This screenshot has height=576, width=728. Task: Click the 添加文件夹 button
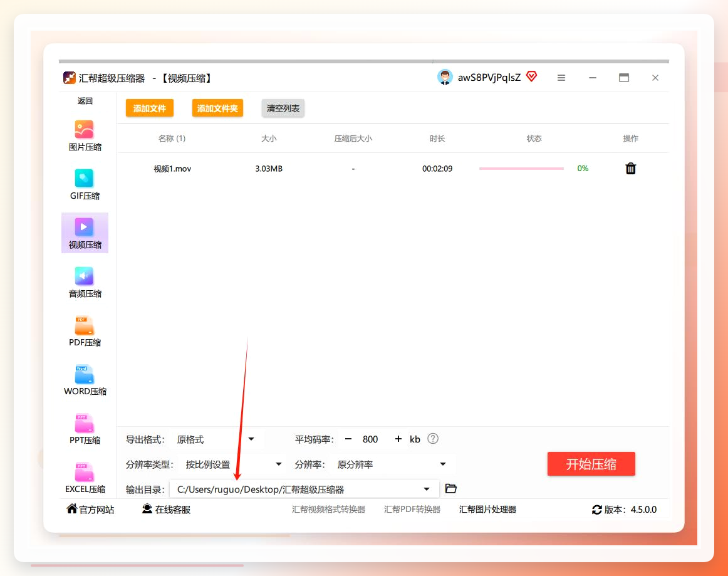(x=217, y=108)
